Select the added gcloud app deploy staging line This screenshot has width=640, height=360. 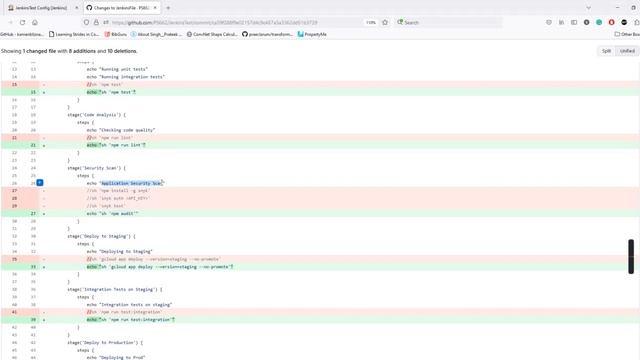(160, 267)
